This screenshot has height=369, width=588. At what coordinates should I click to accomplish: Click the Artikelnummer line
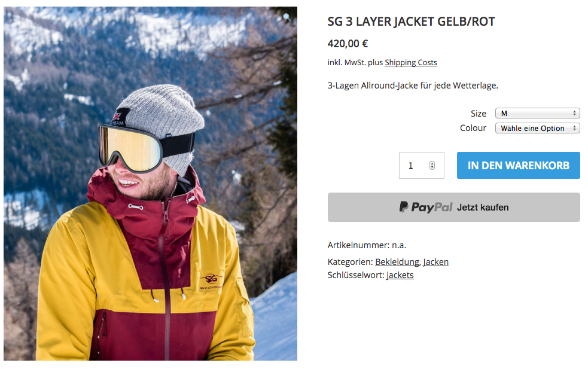[367, 245]
